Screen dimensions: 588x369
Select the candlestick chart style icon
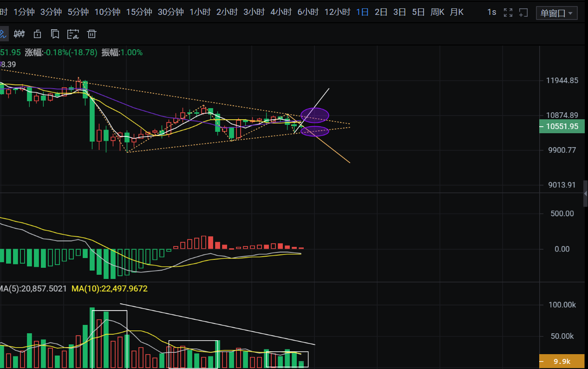19,33
